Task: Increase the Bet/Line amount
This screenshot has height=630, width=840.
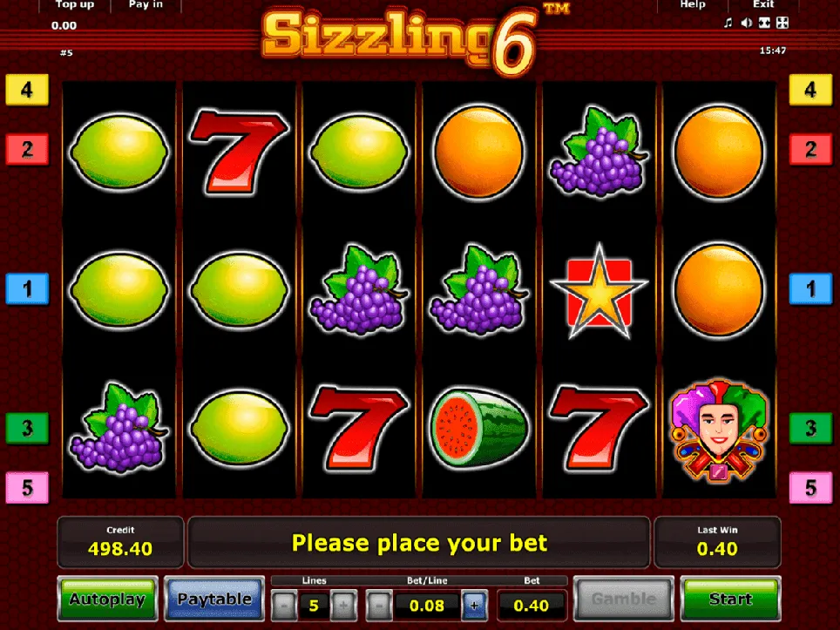Action: (474, 606)
